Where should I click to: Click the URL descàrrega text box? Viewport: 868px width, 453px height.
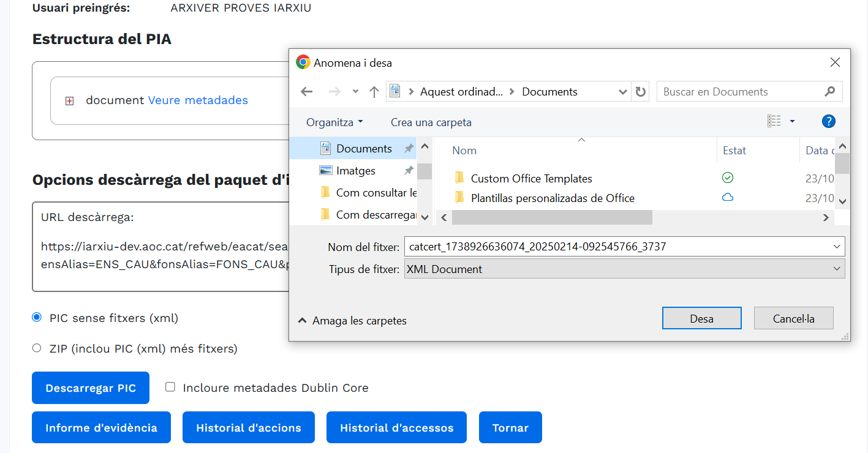click(160, 247)
